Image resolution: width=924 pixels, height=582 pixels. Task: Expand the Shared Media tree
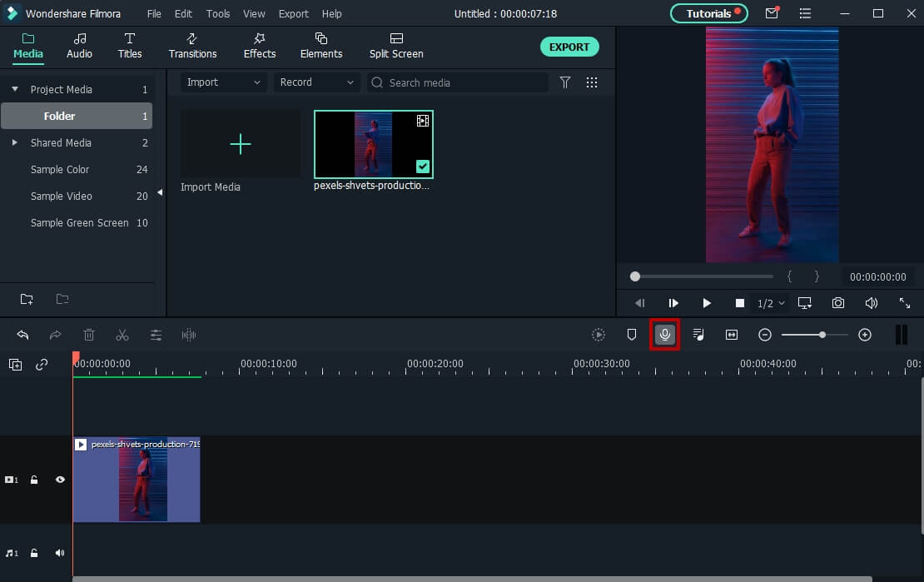15,142
